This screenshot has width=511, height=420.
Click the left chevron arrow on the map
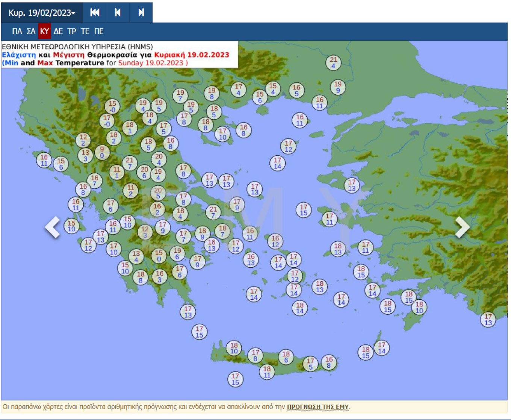pos(53,227)
